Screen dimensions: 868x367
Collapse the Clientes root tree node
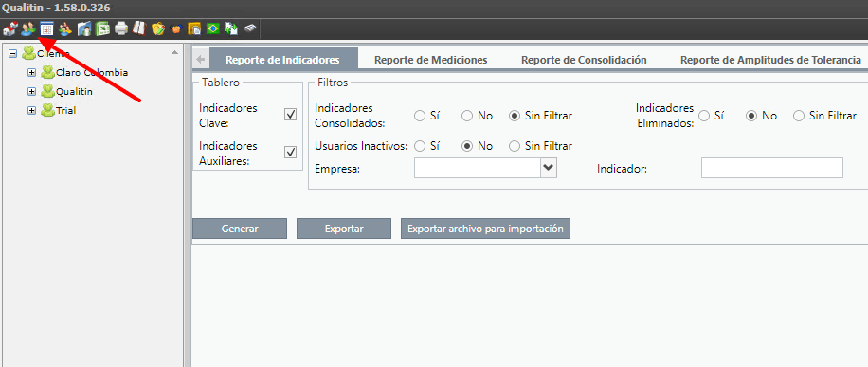pyautogui.click(x=12, y=54)
